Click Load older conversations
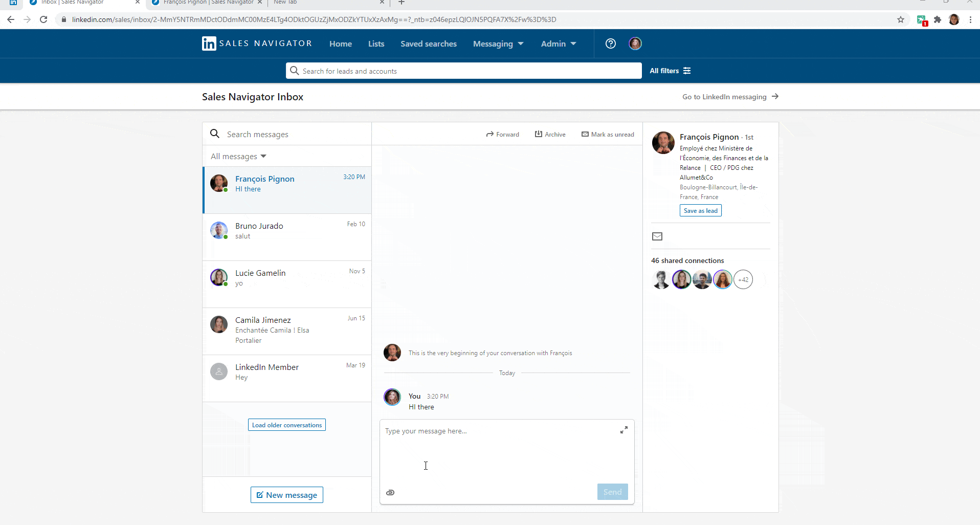Viewport: 980px width, 525px height. click(x=287, y=425)
